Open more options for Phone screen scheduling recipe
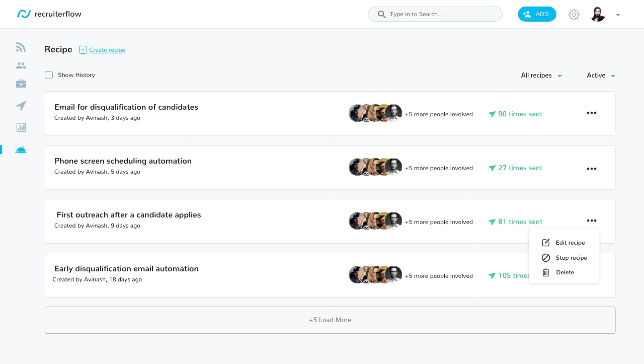 pyautogui.click(x=592, y=169)
